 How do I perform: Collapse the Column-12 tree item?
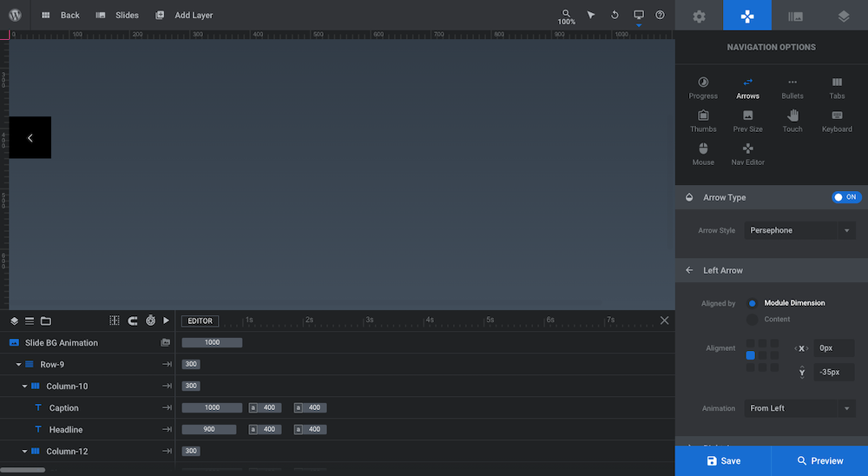pos(24,451)
